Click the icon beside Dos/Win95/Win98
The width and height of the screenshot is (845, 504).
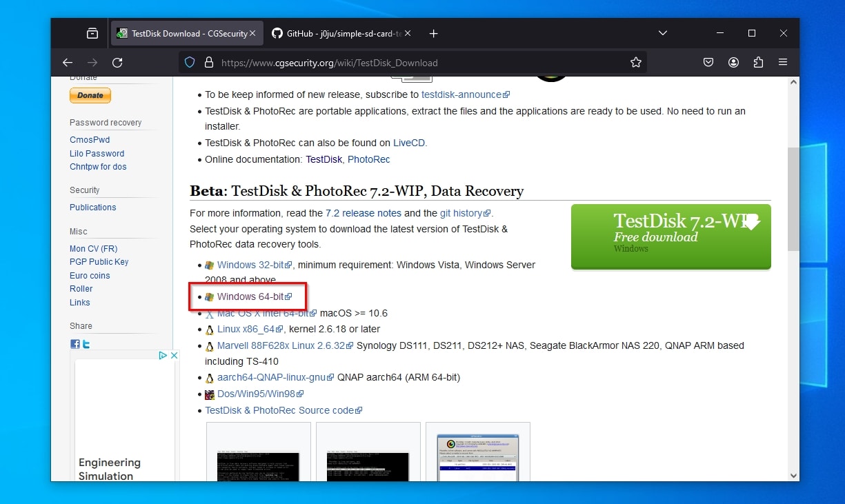(210, 394)
